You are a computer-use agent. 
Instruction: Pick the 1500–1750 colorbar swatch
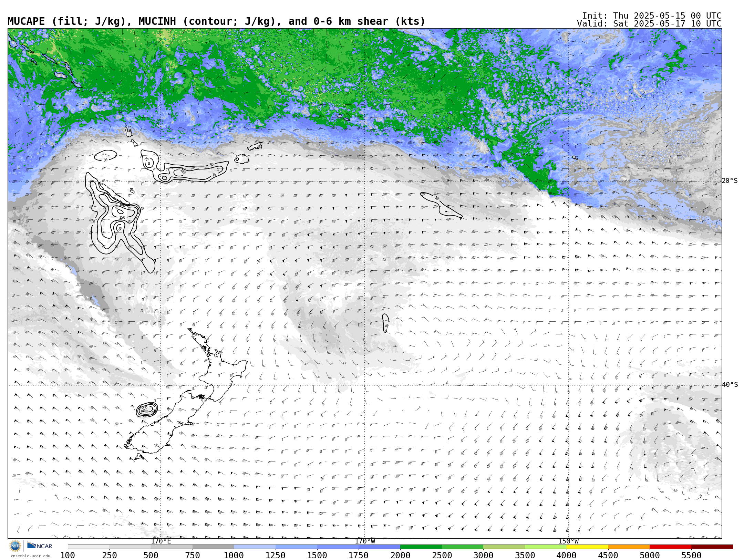[x=338, y=547]
